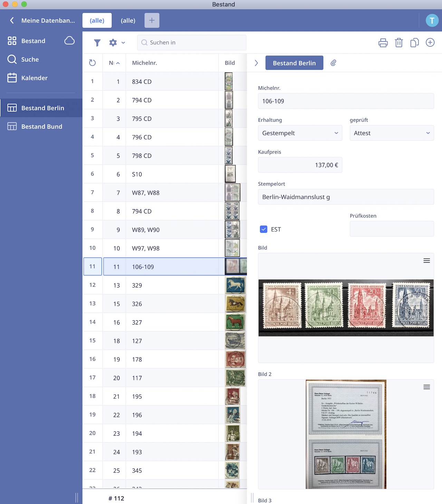Viewport: 442px width, 504px height.
Task: Collapse the detail panel with chevron
Action: (x=256, y=63)
